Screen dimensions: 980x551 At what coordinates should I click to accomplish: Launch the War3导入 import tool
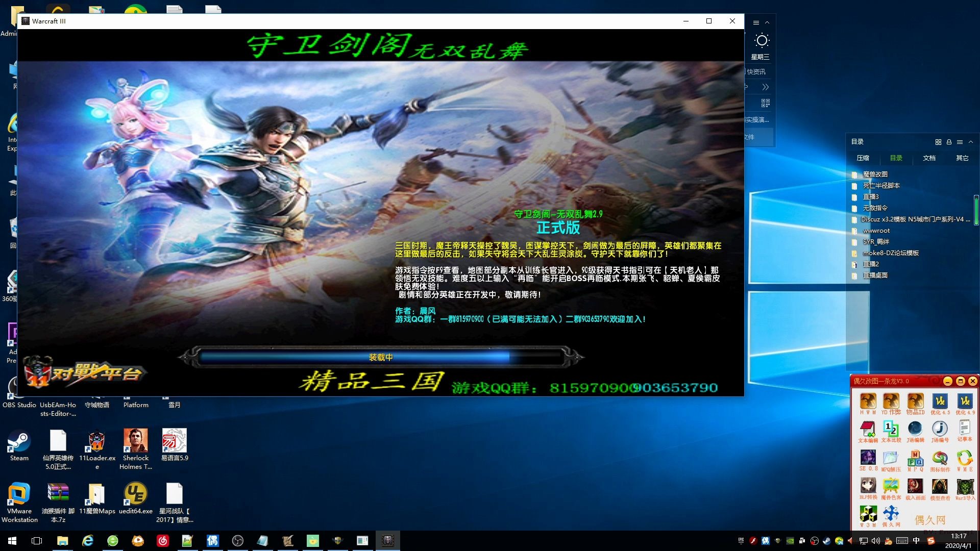coord(965,489)
